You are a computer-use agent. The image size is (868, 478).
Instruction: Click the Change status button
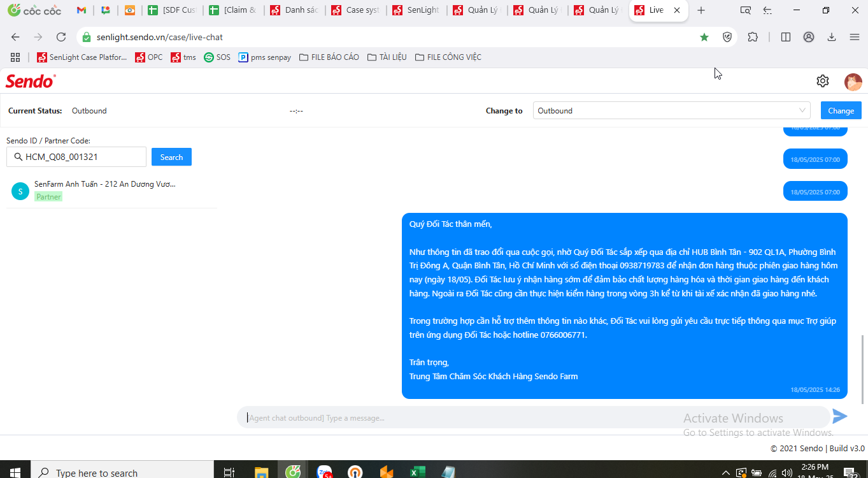pos(841,110)
